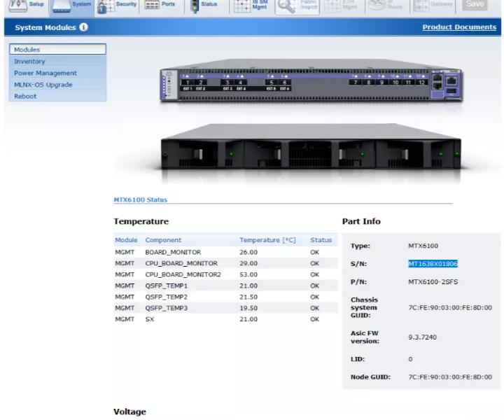Click the Save button

click(x=475, y=4)
